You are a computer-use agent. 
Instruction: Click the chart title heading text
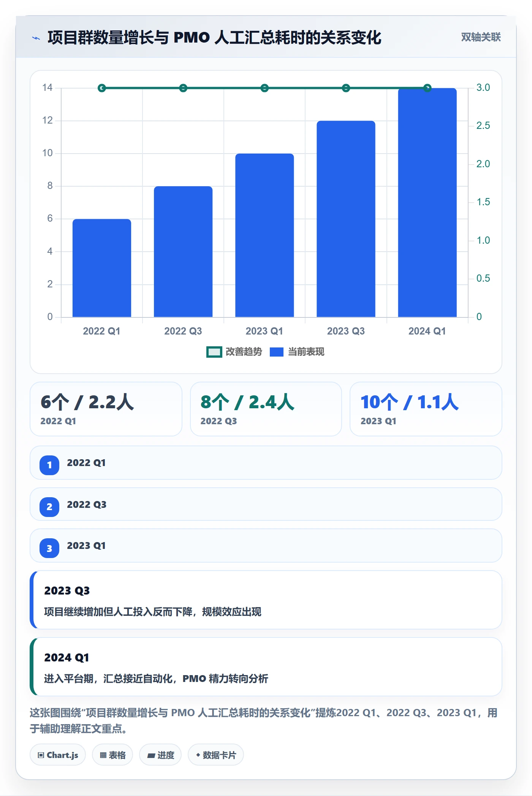tap(214, 38)
